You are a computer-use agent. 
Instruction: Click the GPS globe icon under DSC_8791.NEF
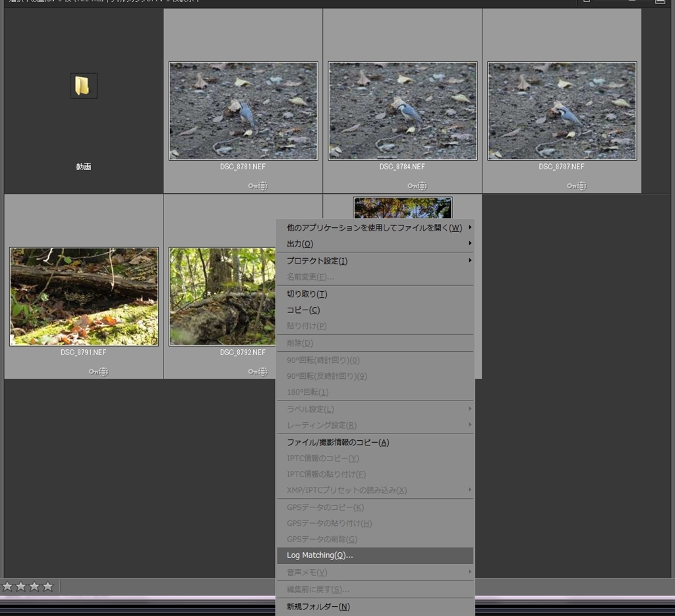click(x=103, y=372)
